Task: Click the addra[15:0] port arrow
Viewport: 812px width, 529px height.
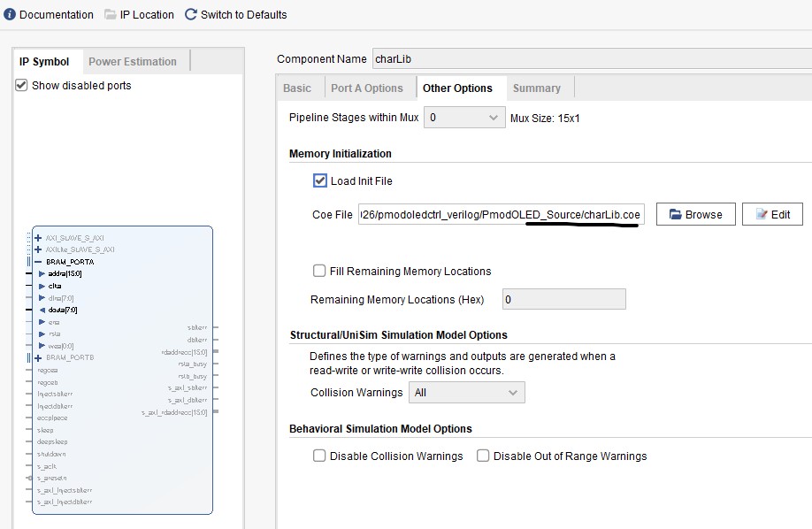Action: click(42, 273)
